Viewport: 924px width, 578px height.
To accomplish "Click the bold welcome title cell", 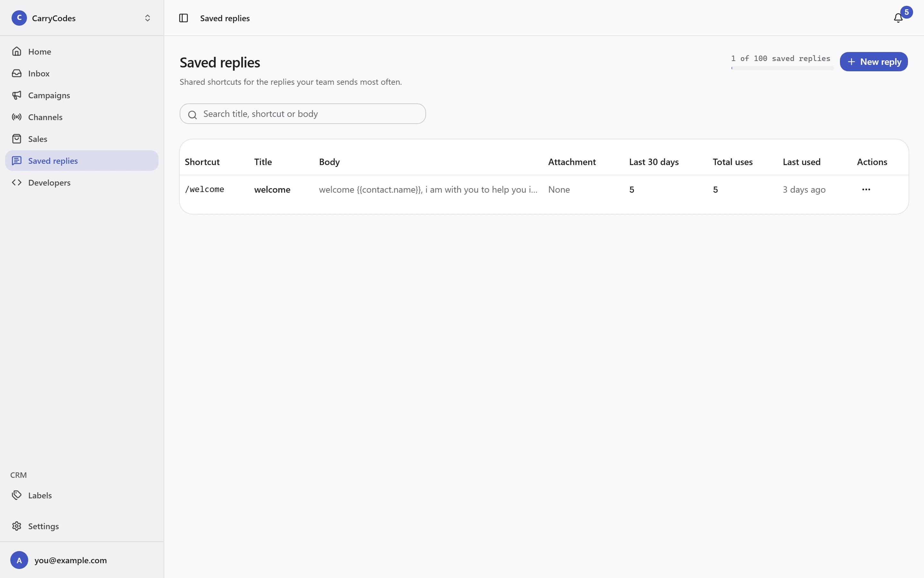I will coord(272,189).
